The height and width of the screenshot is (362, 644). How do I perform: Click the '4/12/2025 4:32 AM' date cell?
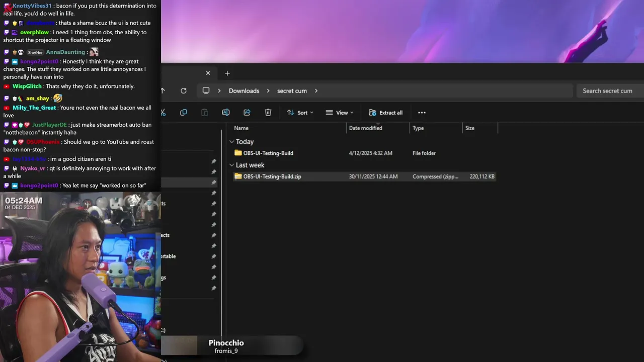pos(371,153)
